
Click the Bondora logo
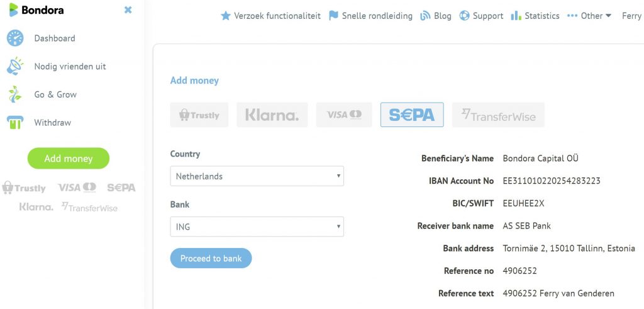tap(36, 10)
